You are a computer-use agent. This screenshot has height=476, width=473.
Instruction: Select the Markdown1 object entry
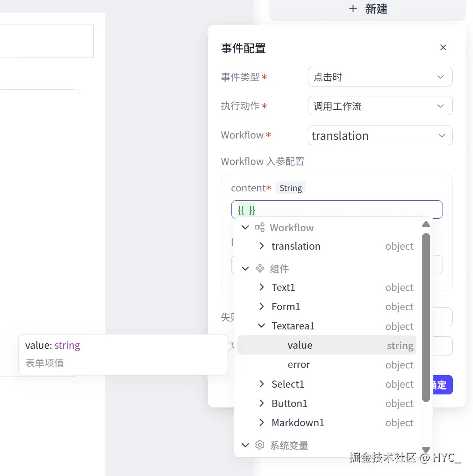pos(327,423)
